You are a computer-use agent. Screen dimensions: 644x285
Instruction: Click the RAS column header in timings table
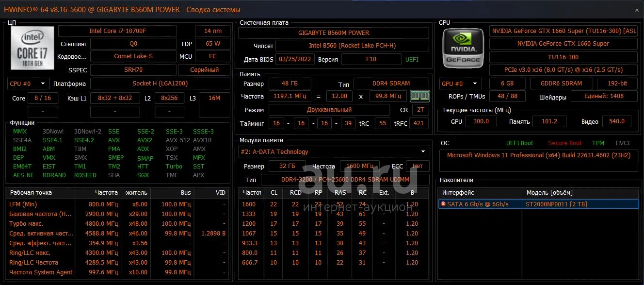point(340,192)
